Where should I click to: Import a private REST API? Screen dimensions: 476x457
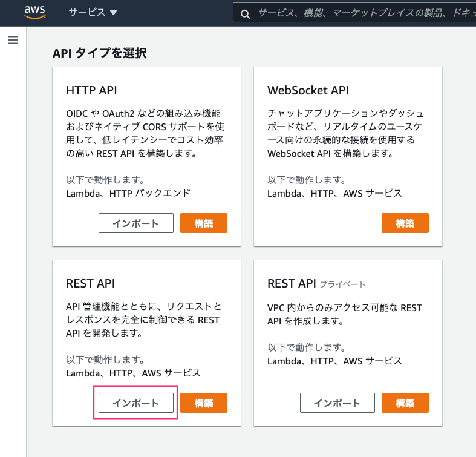tap(337, 403)
